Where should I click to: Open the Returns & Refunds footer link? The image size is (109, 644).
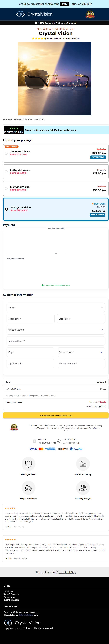[x=11, y=600]
